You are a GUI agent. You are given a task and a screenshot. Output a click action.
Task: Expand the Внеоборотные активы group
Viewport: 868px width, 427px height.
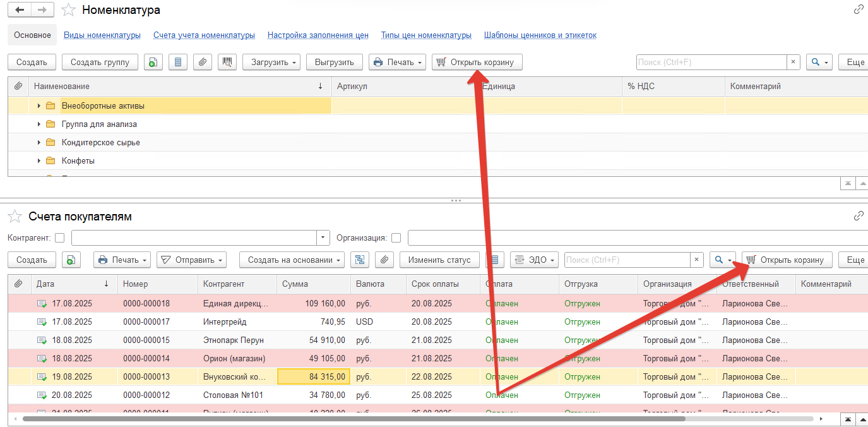tap(39, 106)
